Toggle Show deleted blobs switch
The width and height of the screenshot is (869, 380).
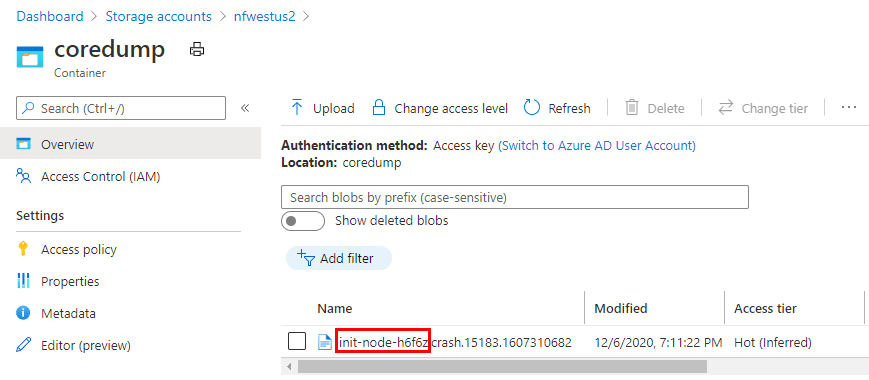pyautogui.click(x=303, y=220)
